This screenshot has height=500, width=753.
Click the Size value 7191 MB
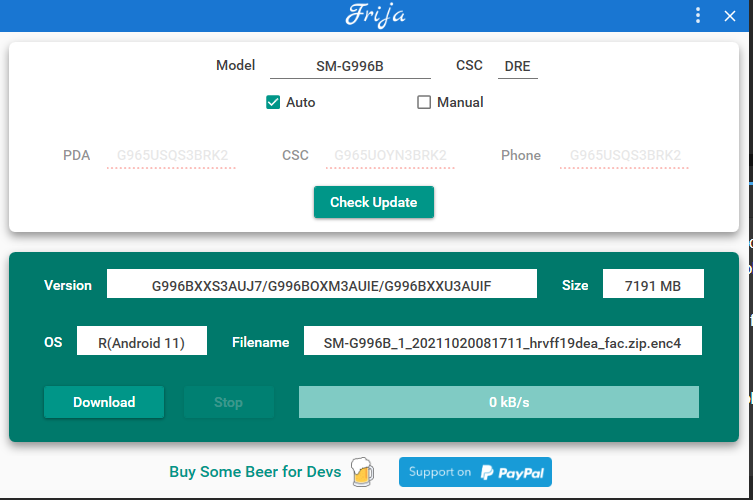click(653, 285)
